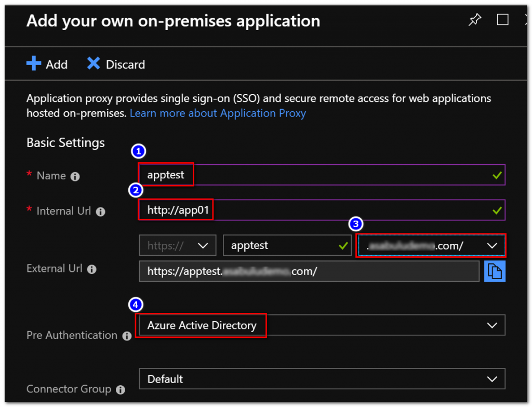Click the Pre Authentication label
Screen dimensions: 532x407
tap(72, 335)
